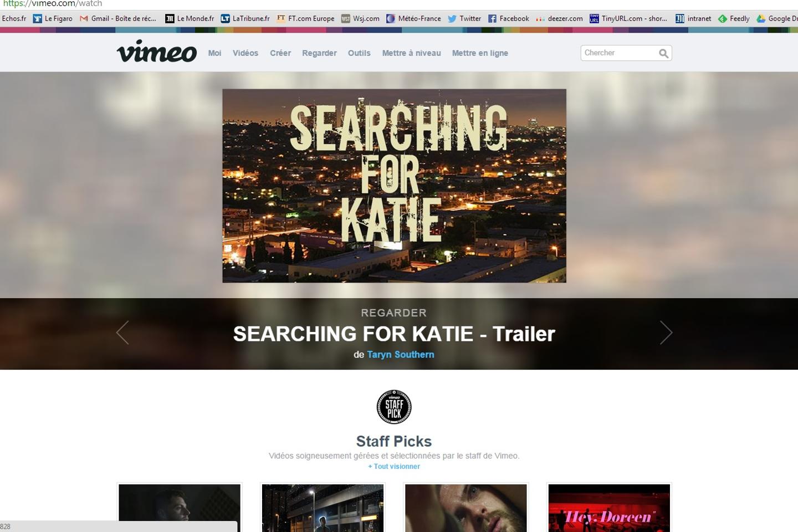This screenshot has width=798, height=532.
Task: Select the Regarder navigation item
Action: pos(319,53)
